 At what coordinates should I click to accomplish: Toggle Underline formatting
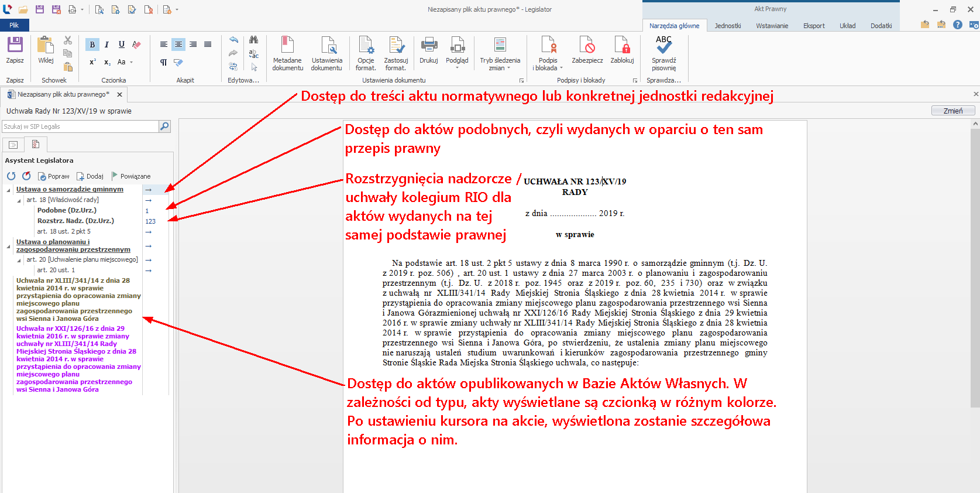click(x=122, y=44)
